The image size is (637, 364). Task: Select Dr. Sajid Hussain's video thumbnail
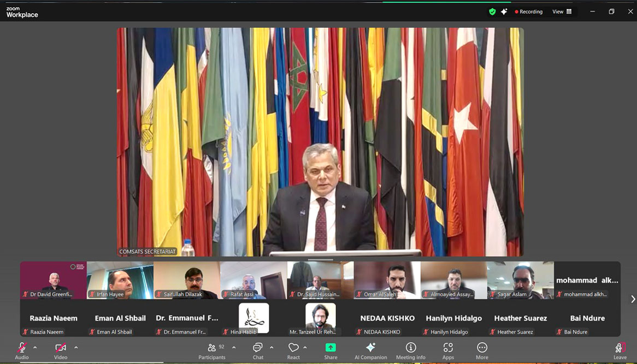click(321, 281)
